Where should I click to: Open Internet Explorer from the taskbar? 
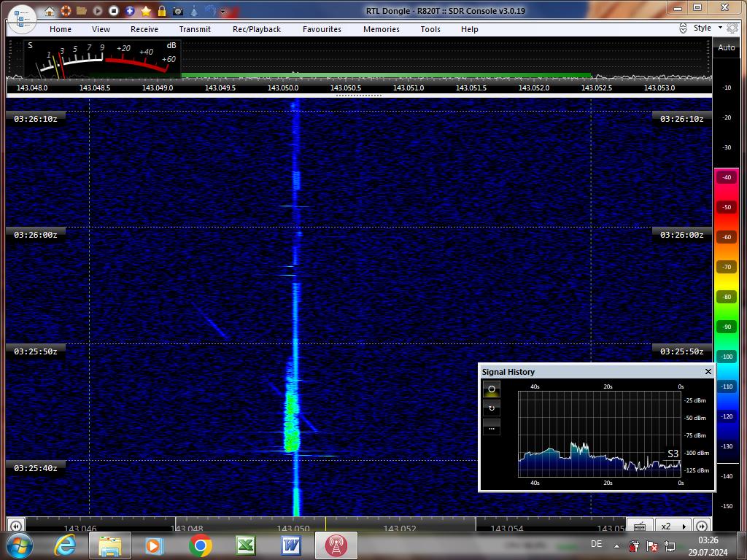pyautogui.click(x=65, y=545)
